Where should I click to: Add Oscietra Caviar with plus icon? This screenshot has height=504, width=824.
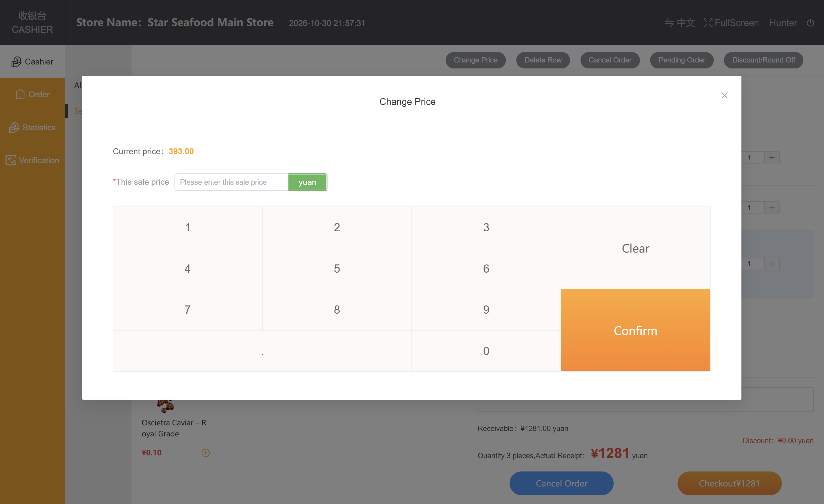pos(206,453)
